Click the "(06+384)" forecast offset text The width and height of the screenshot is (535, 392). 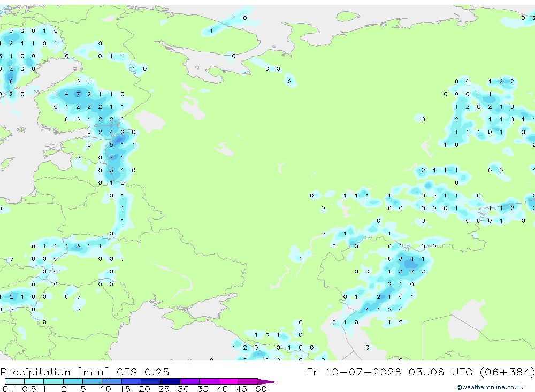507,372
